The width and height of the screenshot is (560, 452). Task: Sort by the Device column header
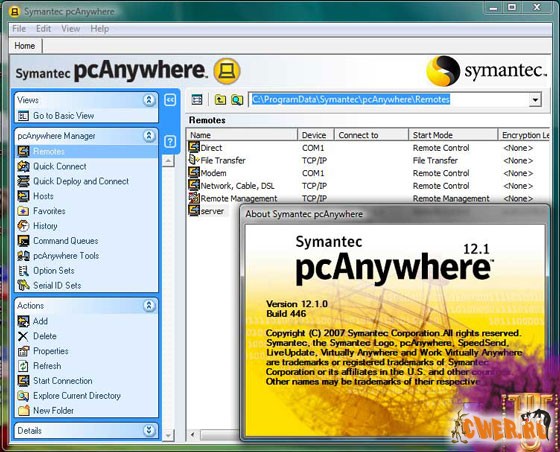coord(316,135)
